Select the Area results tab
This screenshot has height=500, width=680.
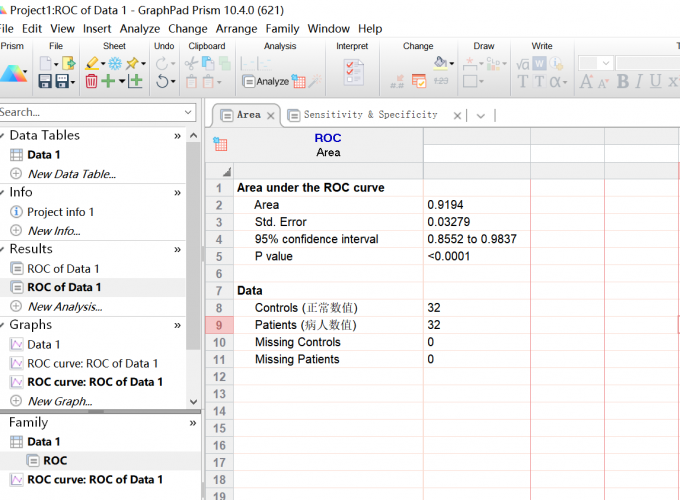click(249, 114)
